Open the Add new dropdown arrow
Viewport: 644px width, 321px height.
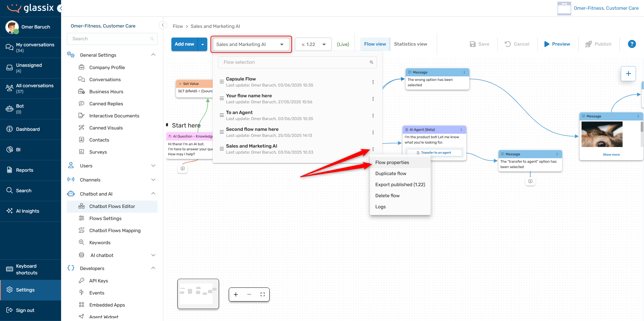click(x=203, y=44)
